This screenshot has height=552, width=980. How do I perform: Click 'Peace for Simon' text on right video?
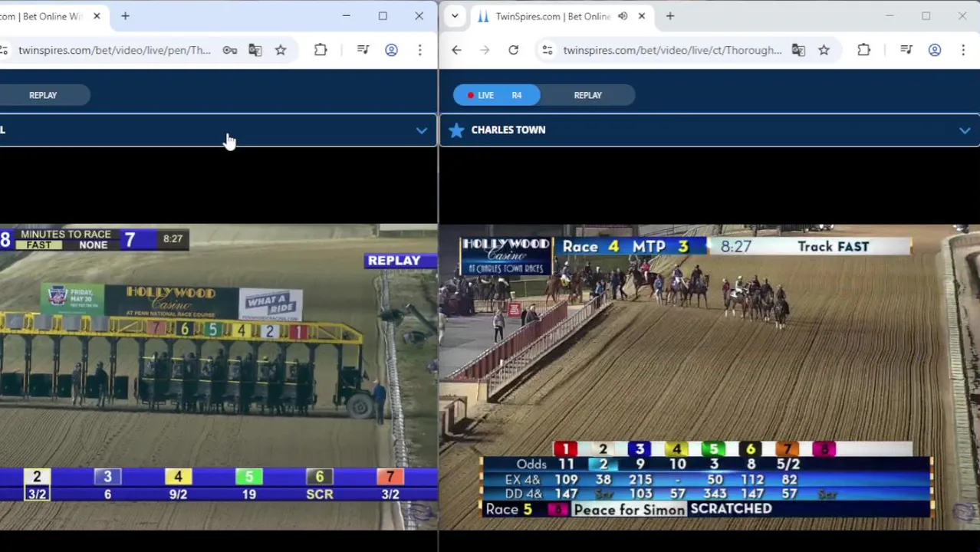pos(630,510)
